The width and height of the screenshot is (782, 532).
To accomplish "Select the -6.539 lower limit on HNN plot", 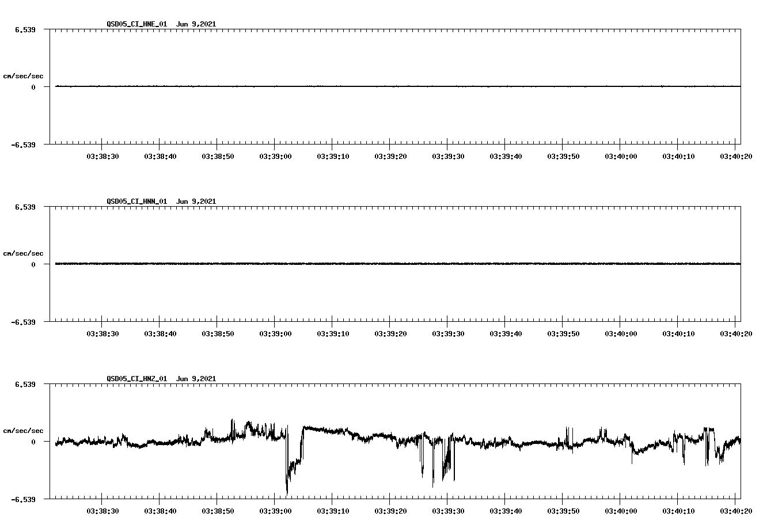I will (x=23, y=322).
